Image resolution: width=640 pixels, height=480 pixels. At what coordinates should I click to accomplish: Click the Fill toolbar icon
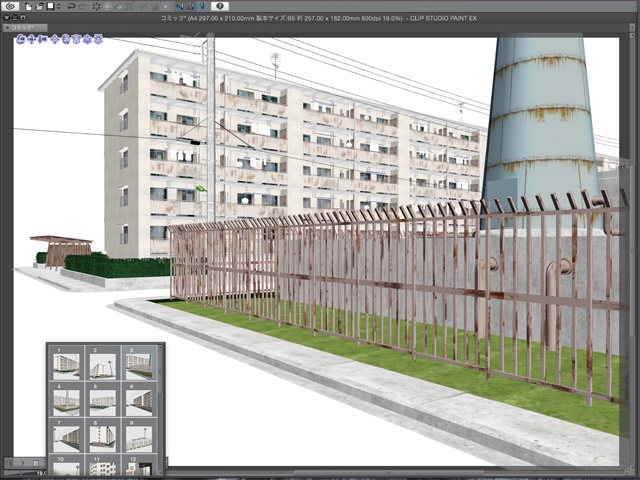pos(118,7)
